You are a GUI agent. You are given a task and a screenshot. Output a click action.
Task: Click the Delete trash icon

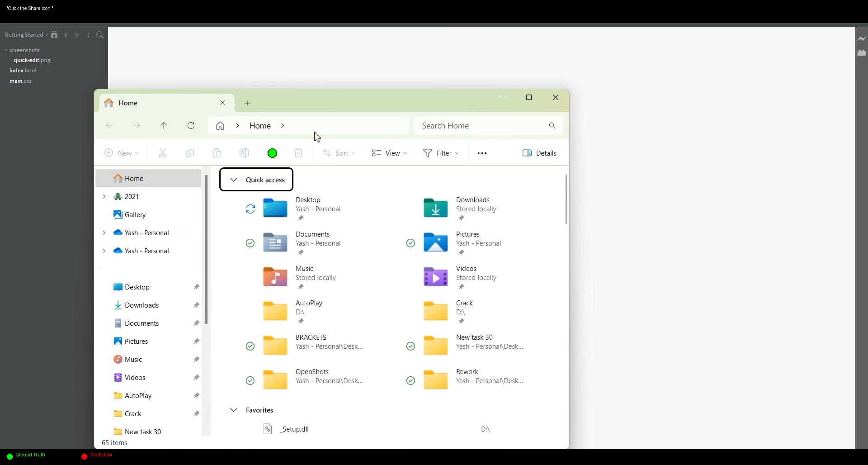298,153
